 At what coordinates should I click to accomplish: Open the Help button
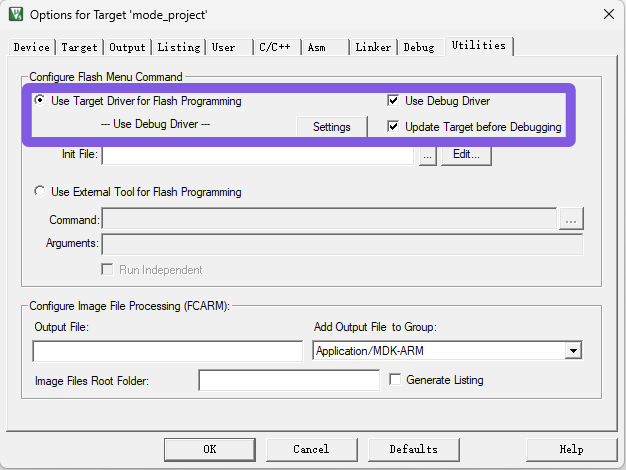point(571,450)
